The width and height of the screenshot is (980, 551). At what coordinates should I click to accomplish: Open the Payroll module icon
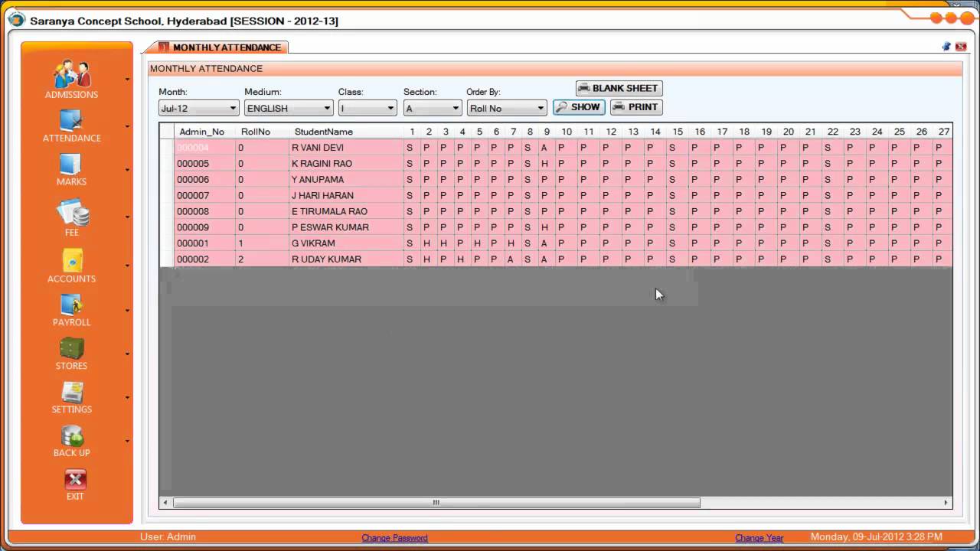pos(71,304)
